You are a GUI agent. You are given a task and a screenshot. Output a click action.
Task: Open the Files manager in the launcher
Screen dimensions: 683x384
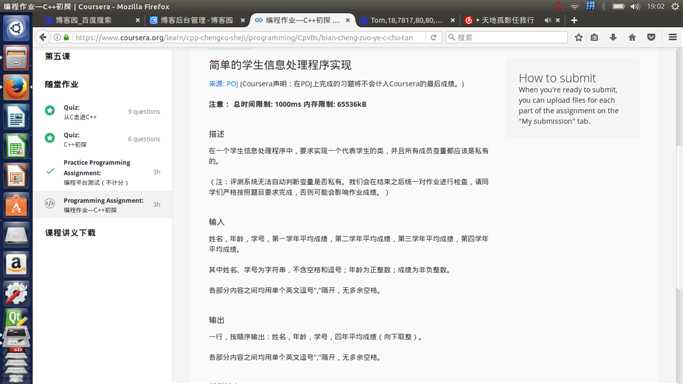[x=16, y=57]
